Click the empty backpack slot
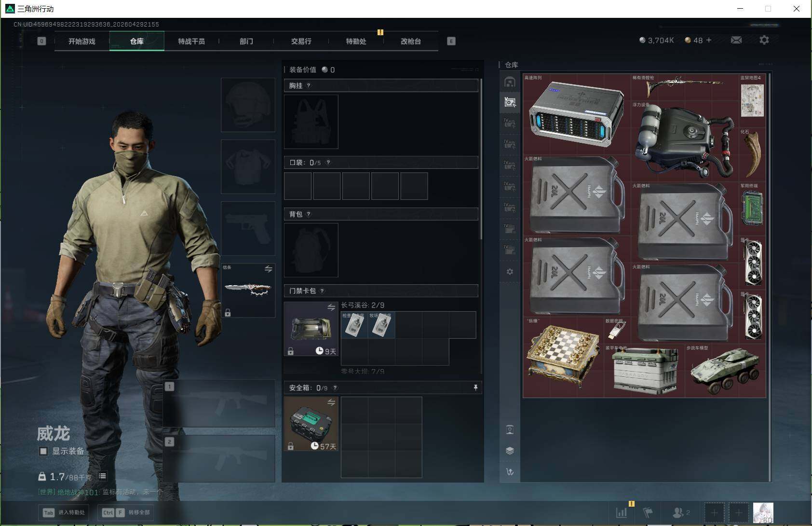Screen dimensions: 812x526 (x=311, y=250)
